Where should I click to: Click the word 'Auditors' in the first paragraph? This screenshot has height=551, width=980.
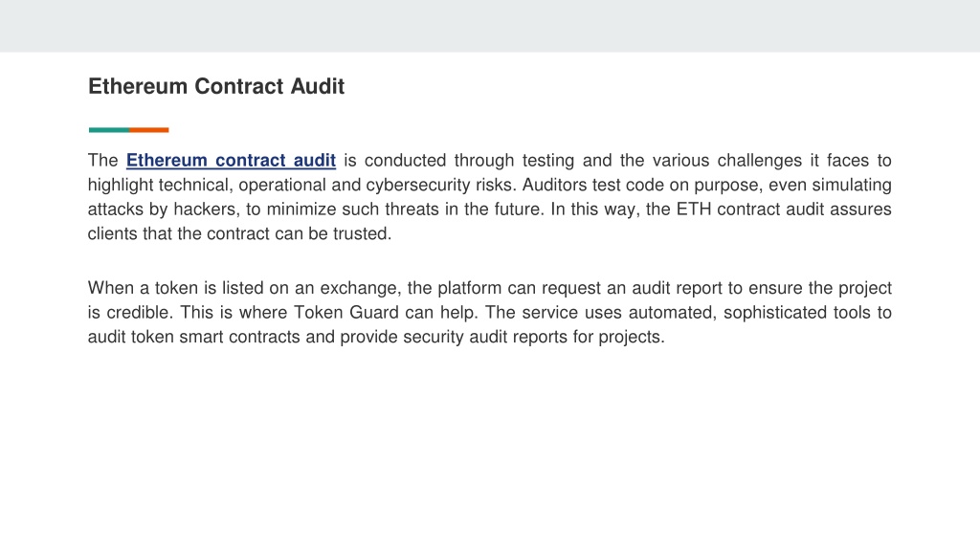[x=554, y=185]
